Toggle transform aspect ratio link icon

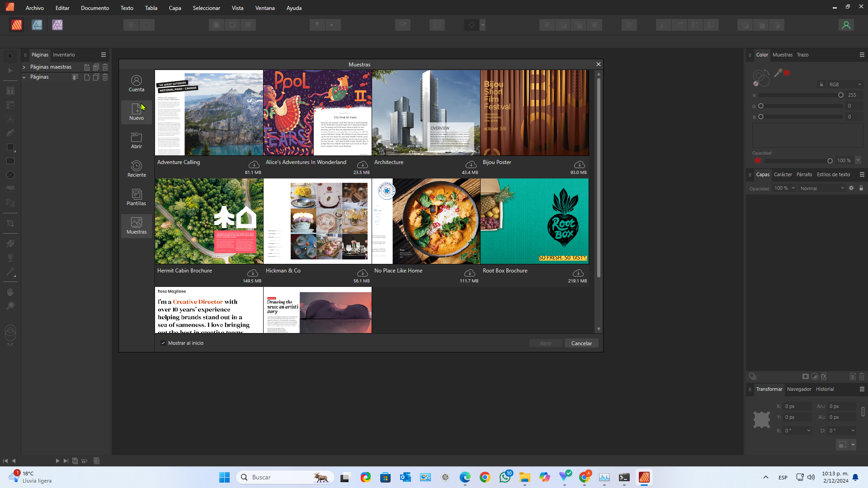863,412
